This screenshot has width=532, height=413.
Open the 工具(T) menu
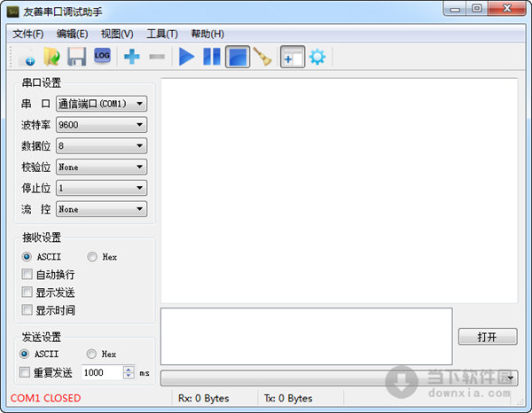(x=162, y=34)
